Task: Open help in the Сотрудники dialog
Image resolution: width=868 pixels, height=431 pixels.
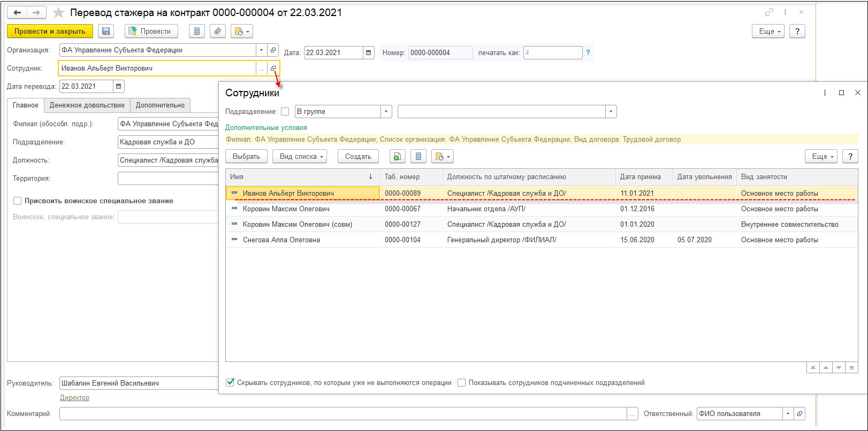Action: tap(850, 156)
